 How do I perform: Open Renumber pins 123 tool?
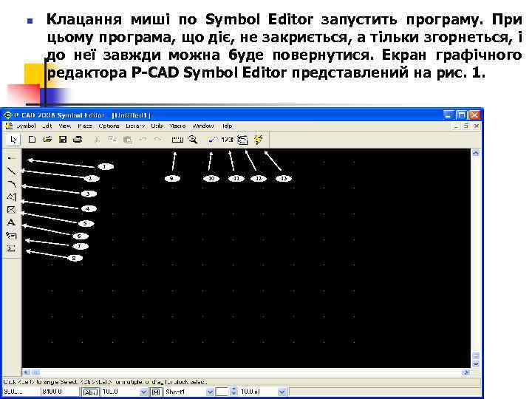pos(227,139)
